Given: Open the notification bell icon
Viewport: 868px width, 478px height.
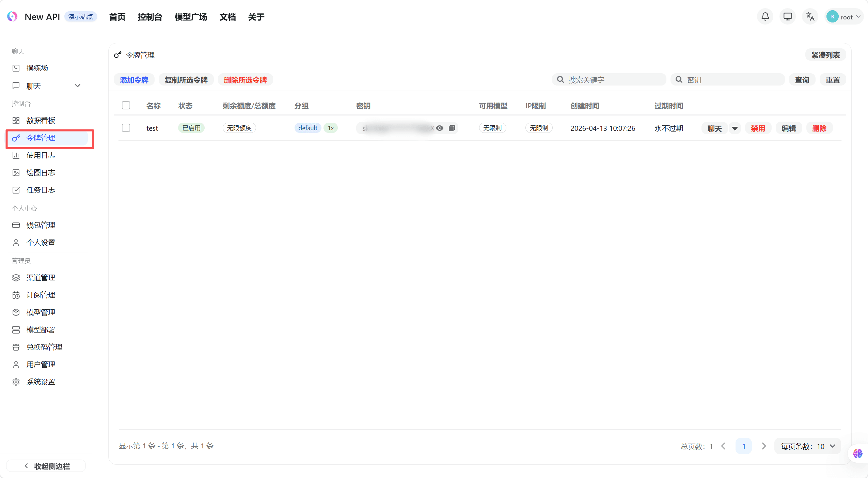Looking at the screenshot, I should (x=765, y=16).
